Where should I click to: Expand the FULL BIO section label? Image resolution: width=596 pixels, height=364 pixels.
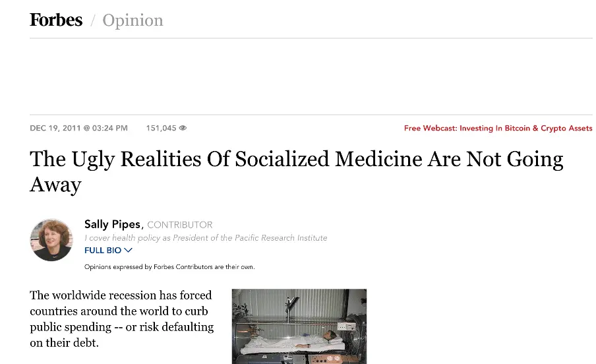(103, 251)
